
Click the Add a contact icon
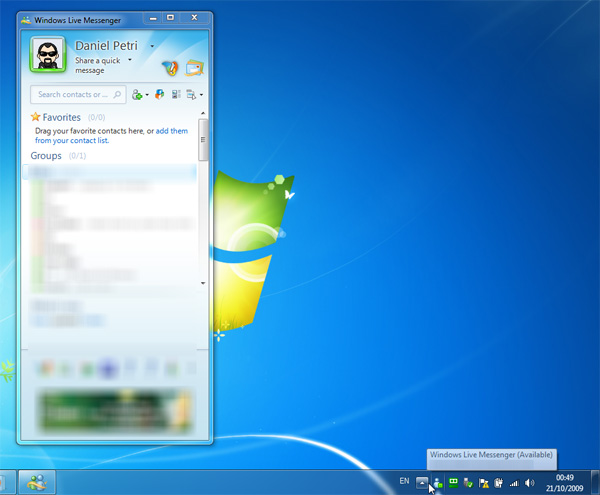tap(137, 94)
